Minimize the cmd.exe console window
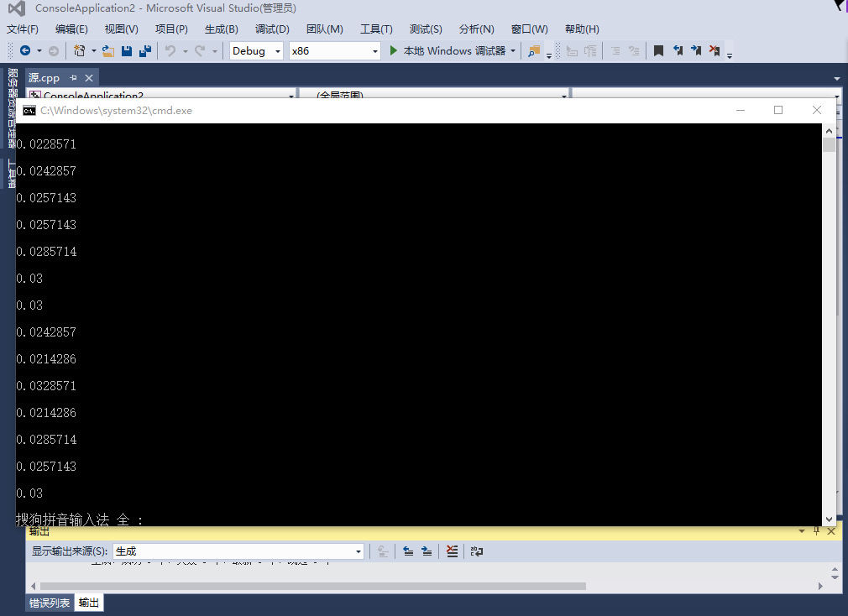The width and height of the screenshot is (848, 616). [741, 110]
